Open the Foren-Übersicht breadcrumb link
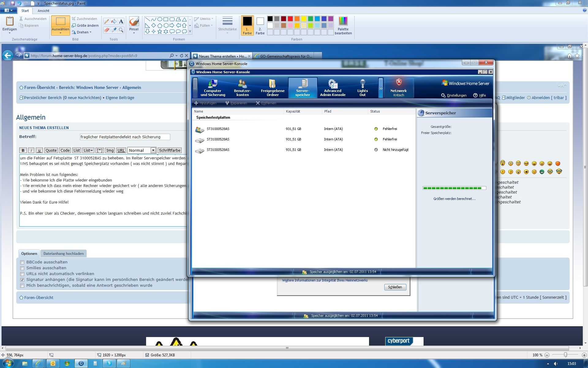The height and width of the screenshot is (368, 588). click(x=40, y=87)
